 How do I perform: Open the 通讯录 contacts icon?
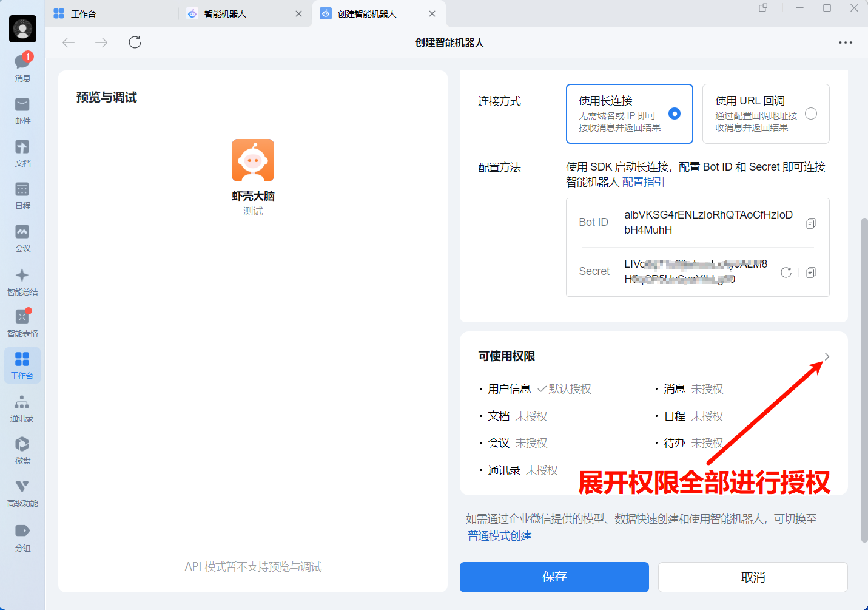(22, 408)
